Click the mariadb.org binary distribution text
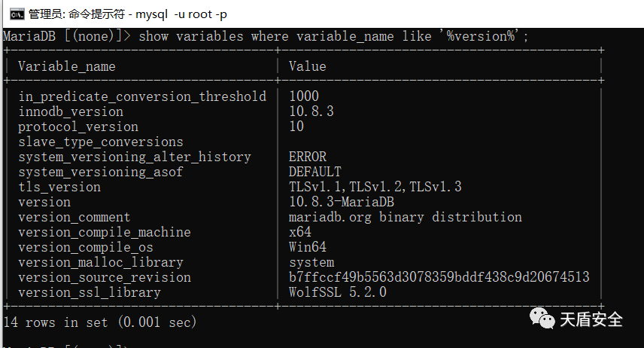The height and width of the screenshot is (348, 644). (406, 217)
